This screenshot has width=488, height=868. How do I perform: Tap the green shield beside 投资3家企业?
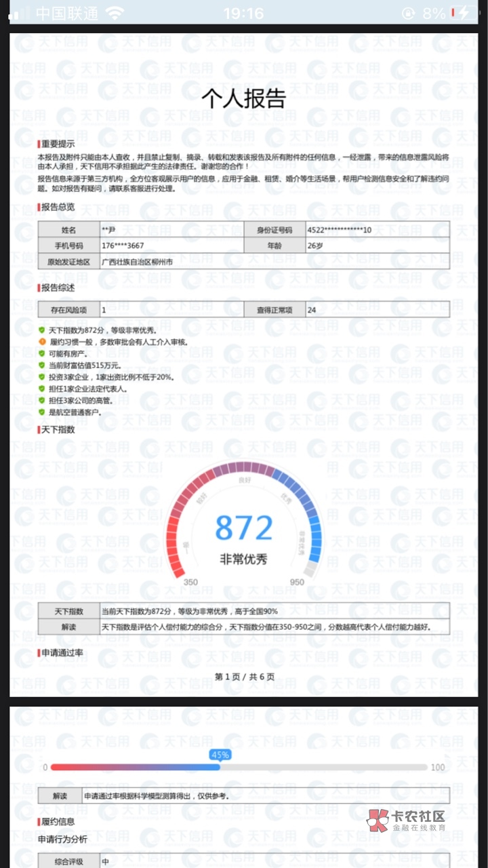pos(42,377)
